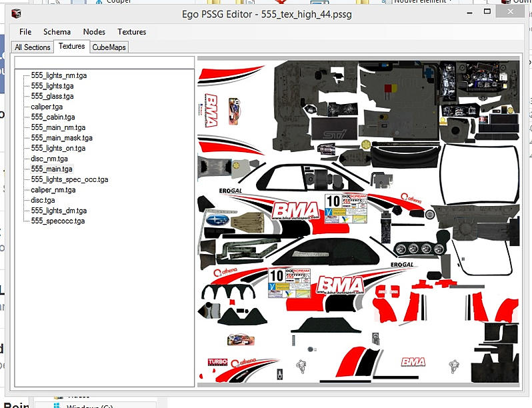Select the Textures tab
Viewport: 532px width, 408px height.
[71, 46]
